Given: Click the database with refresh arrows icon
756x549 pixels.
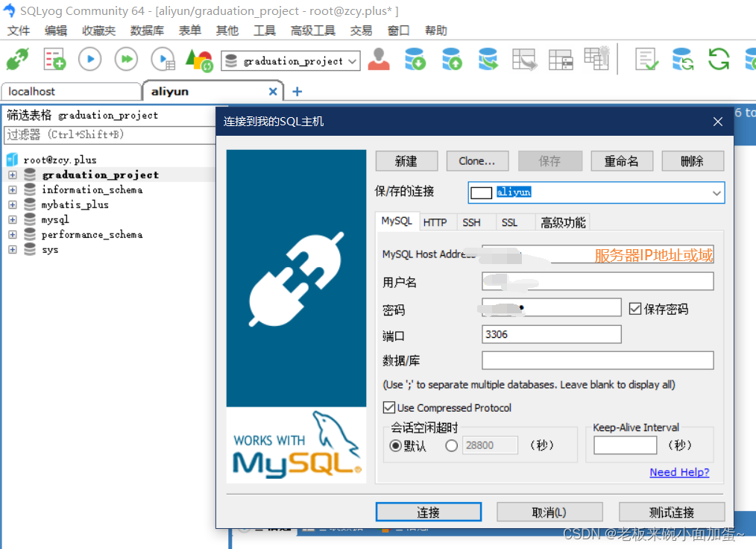Looking at the screenshot, I should 683,60.
